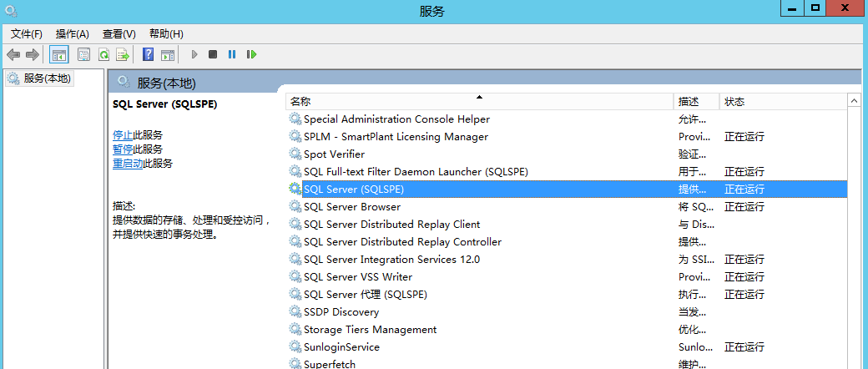Click the Export List toolbar icon
Image resolution: width=868 pixels, height=369 pixels.
pos(123,54)
